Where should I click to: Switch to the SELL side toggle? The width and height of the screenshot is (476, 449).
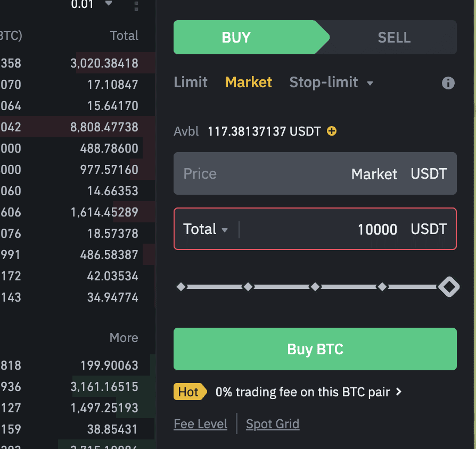(x=394, y=38)
